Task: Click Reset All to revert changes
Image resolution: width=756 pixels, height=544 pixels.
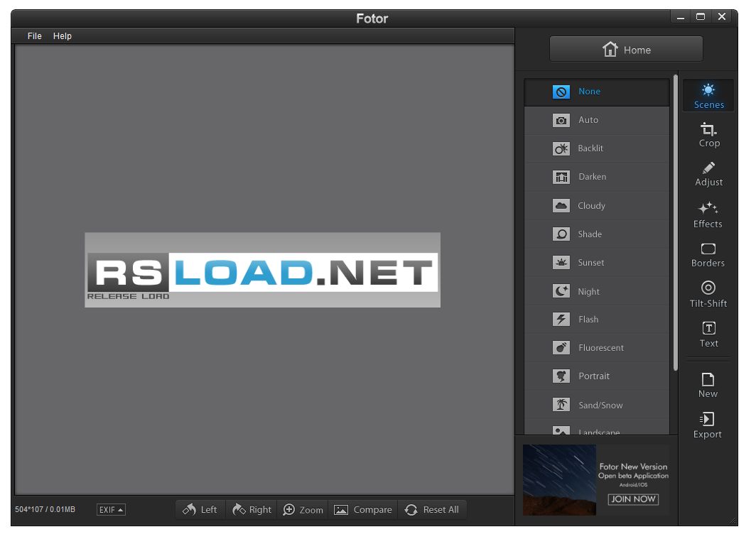Action: pos(432,509)
